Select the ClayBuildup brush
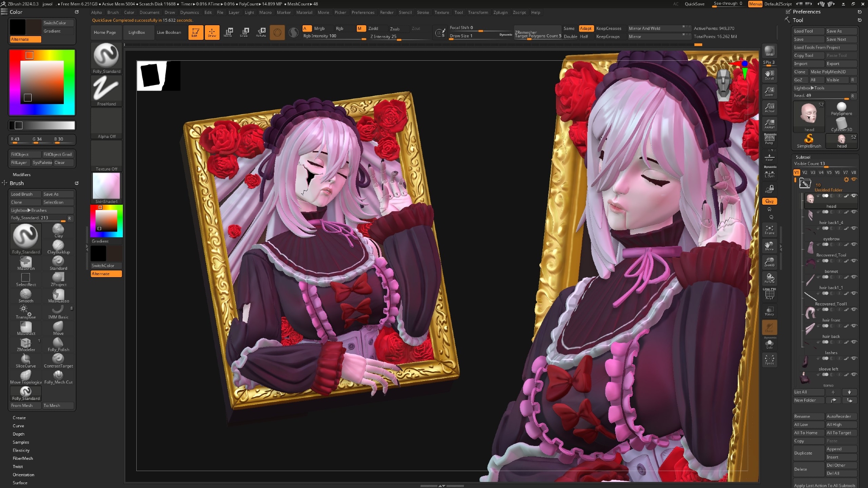The height and width of the screenshot is (488, 868). pyautogui.click(x=58, y=247)
